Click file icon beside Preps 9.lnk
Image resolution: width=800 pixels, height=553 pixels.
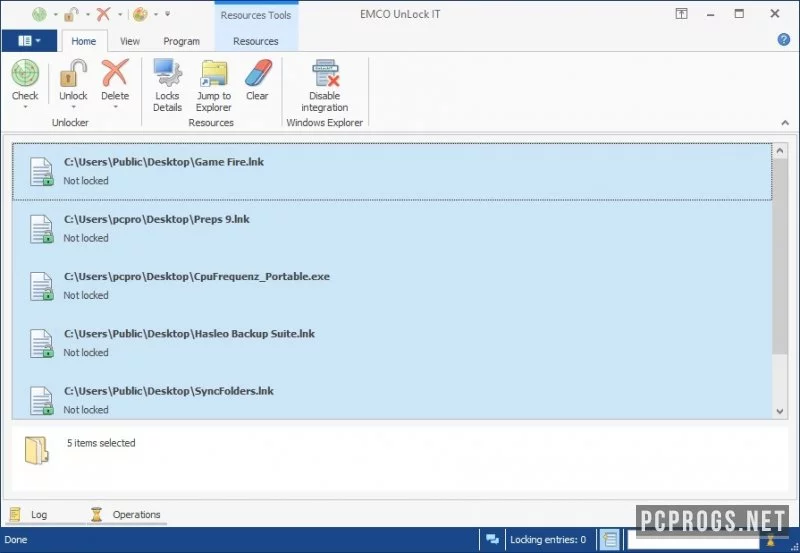41,229
